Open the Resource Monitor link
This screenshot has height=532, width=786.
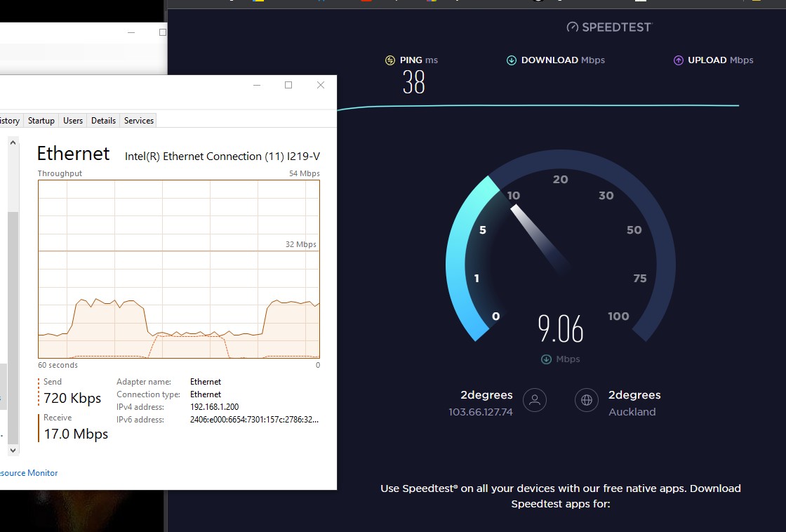28,473
